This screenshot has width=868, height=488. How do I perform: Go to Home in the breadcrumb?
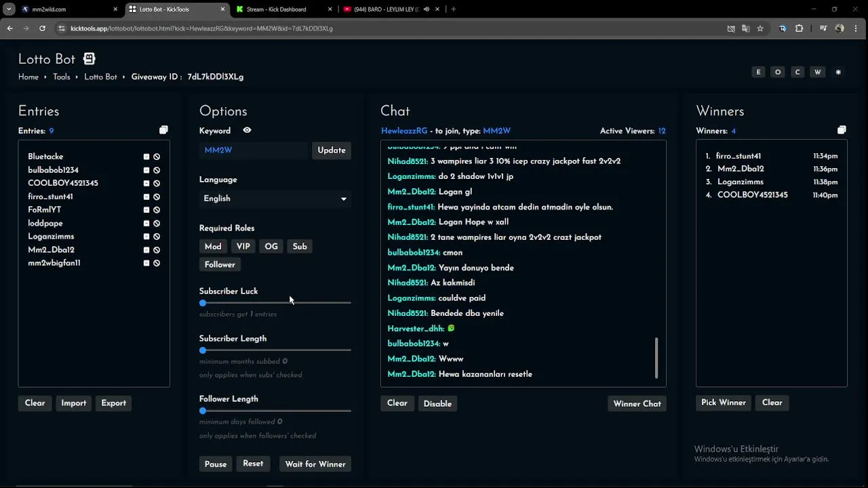[28, 77]
